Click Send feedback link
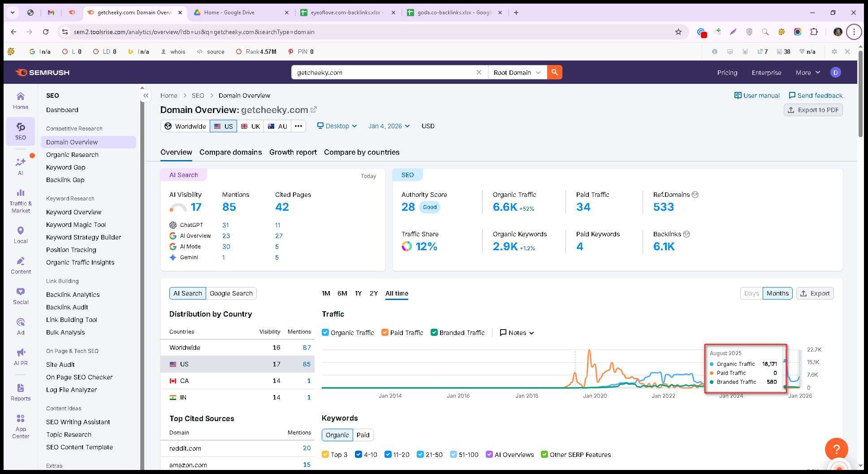 point(816,96)
